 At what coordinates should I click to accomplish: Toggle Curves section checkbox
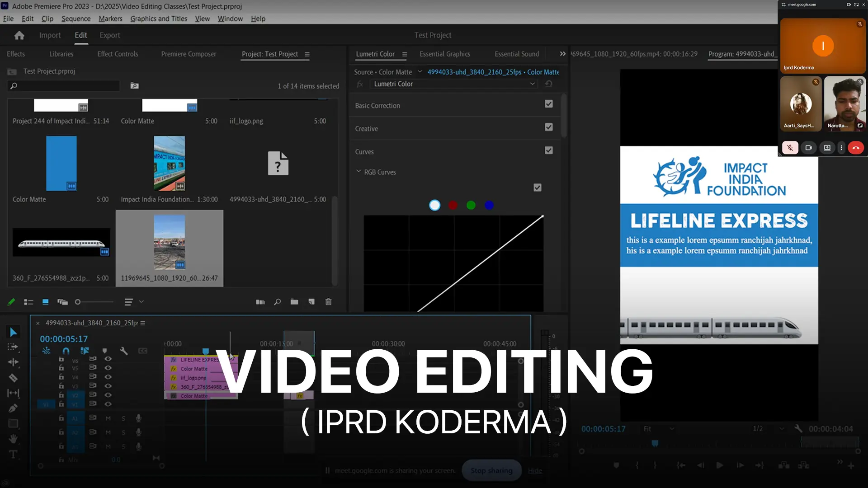[x=549, y=150]
